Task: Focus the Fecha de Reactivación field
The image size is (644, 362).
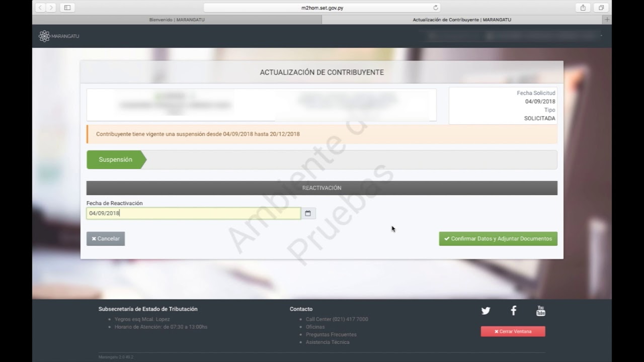Action: pyautogui.click(x=193, y=214)
